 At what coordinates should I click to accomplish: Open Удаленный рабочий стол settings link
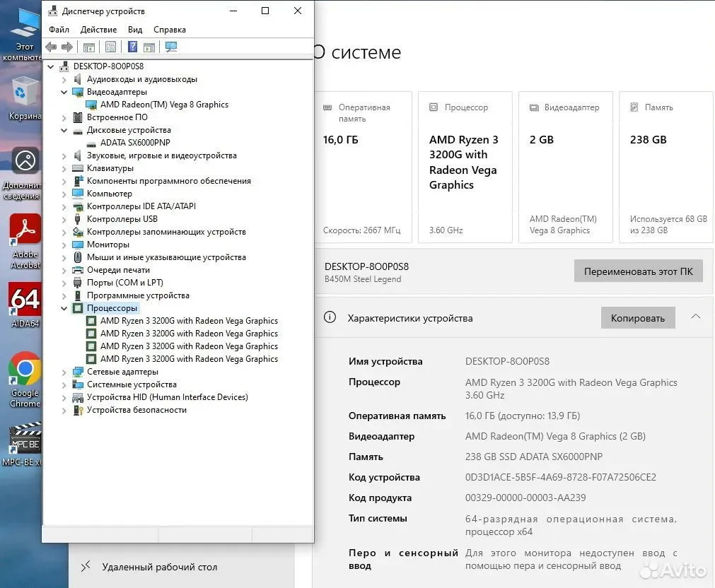point(160,567)
